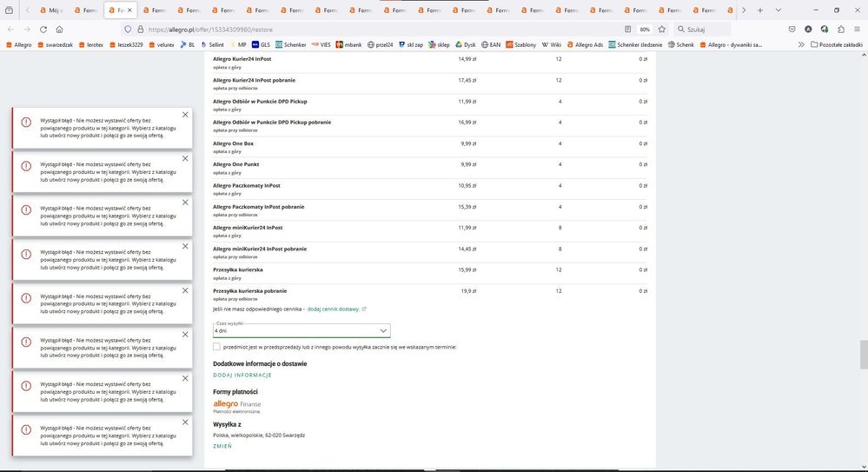Click ZMIEŃ under Wysyłka z
This screenshot has width=868, height=472.
pos(222,445)
